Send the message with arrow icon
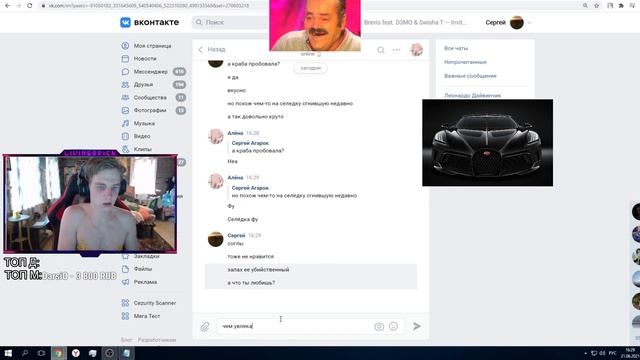 tap(417, 326)
